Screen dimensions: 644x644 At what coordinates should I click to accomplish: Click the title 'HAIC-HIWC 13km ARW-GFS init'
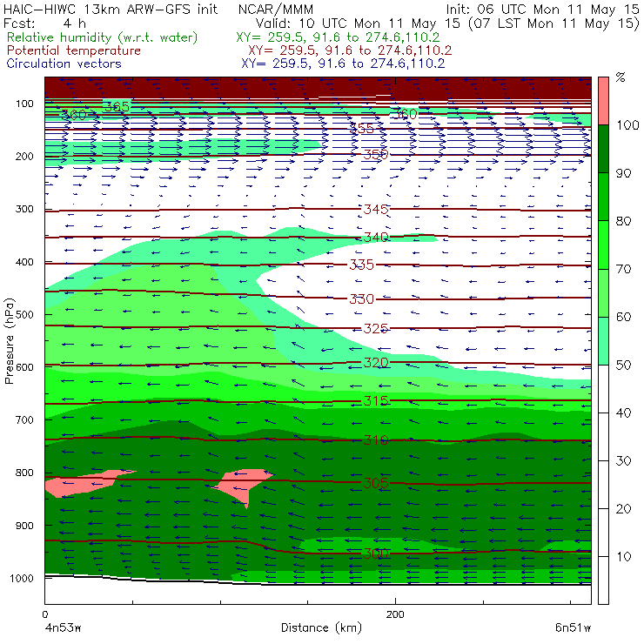(x=111, y=9)
